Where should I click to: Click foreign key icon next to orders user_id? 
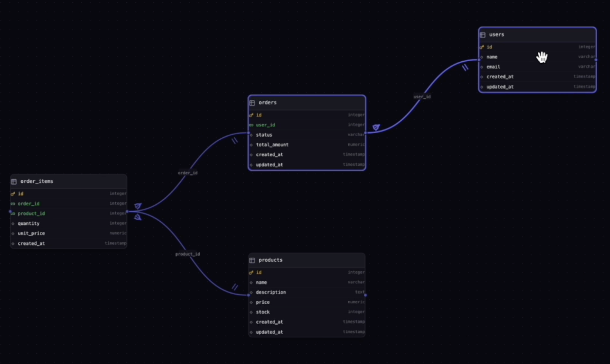[x=251, y=125]
